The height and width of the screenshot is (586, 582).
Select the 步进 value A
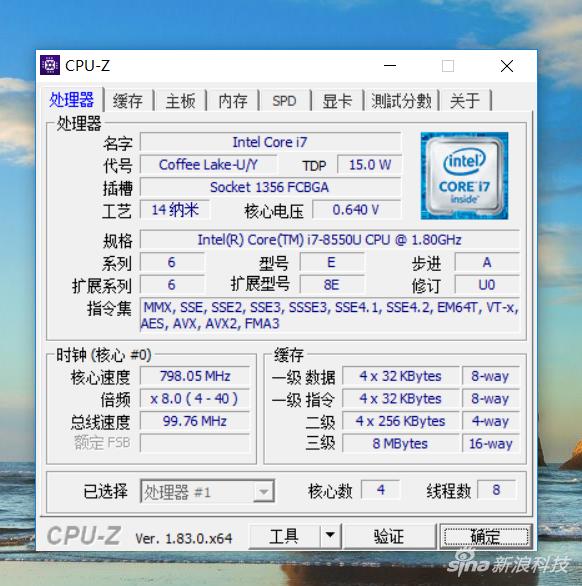point(487,262)
